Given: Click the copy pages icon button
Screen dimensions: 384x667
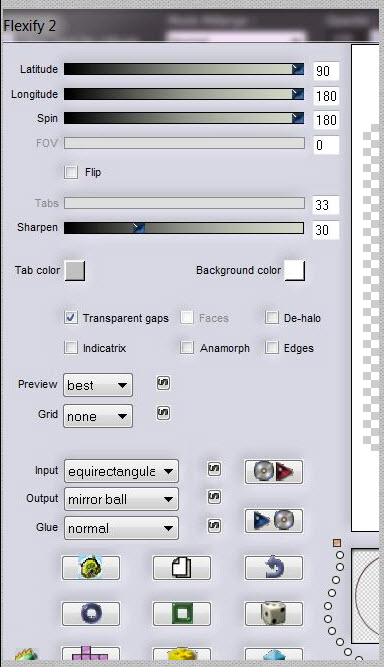Looking at the screenshot, I should [182, 567].
